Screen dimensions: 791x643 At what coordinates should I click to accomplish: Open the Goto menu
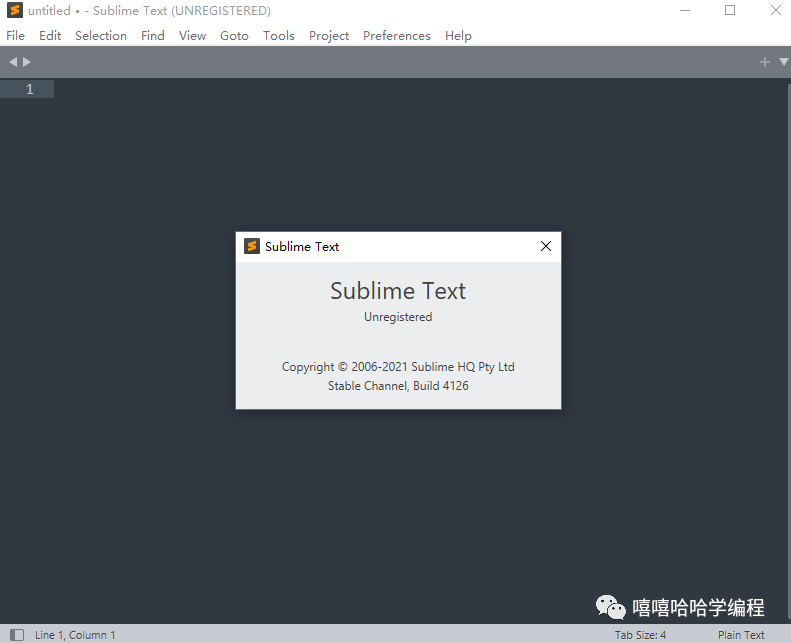pos(234,36)
